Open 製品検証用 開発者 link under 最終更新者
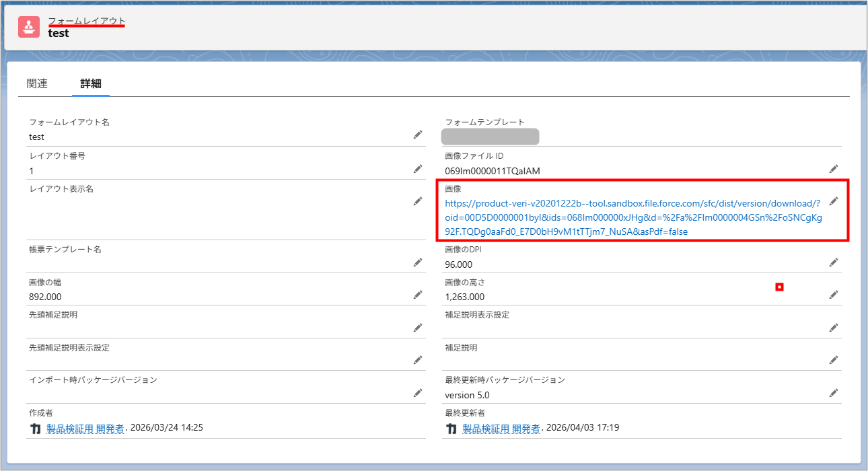868x471 pixels. [x=501, y=428]
